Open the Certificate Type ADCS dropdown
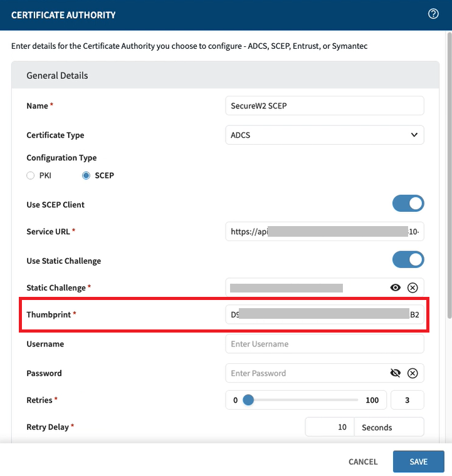Viewport: 452px width, 476px height. tap(324, 135)
